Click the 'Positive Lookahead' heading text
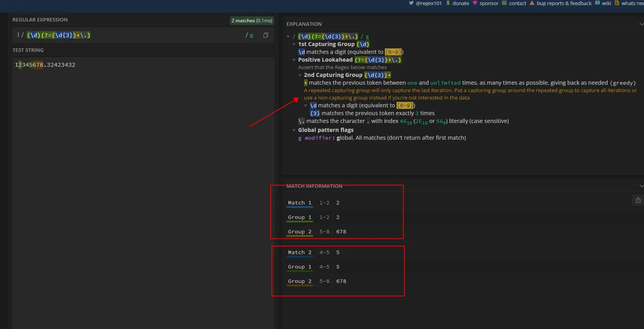 pyautogui.click(x=325, y=60)
